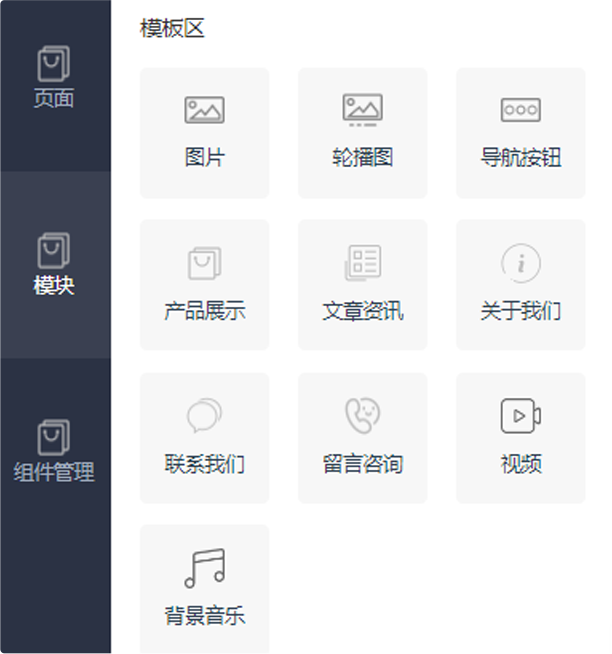Choose the 导航按钮 navigation buttons icon

[x=521, y=110]
